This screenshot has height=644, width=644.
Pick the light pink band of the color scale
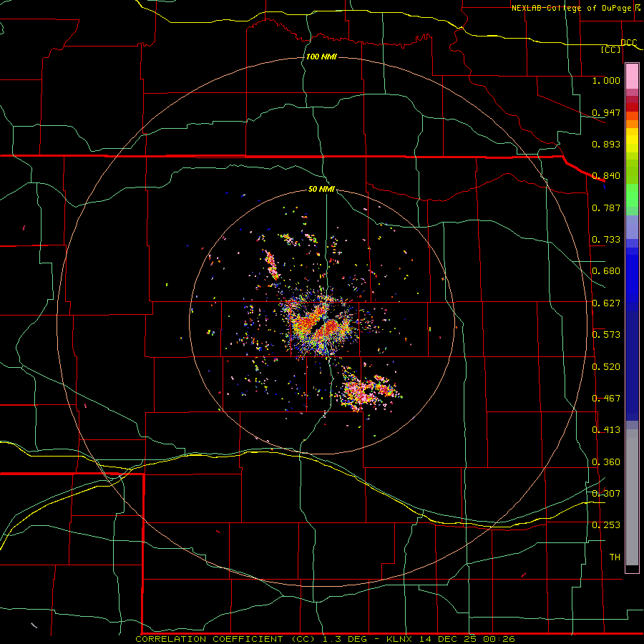click(632, 76)
